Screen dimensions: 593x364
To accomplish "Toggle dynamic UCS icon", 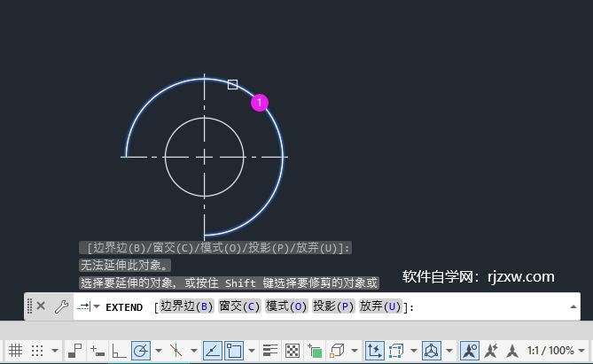I will 374,351.
